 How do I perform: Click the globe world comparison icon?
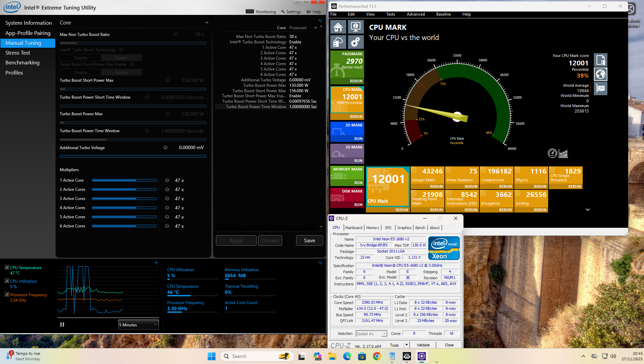[x=601, y=74]
